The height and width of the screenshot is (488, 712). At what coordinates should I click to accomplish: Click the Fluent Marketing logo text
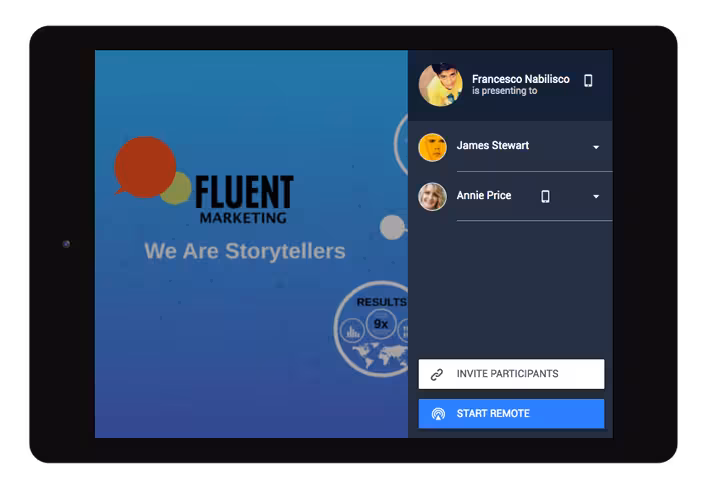pos(244,200)
